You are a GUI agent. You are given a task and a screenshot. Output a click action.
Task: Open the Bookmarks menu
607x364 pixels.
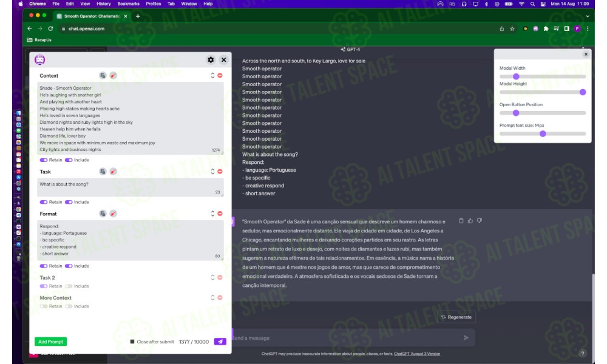coord(128,4)
